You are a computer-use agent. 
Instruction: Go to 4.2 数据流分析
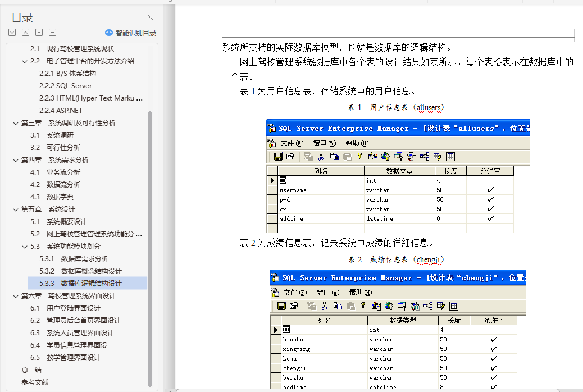point(56,184)
